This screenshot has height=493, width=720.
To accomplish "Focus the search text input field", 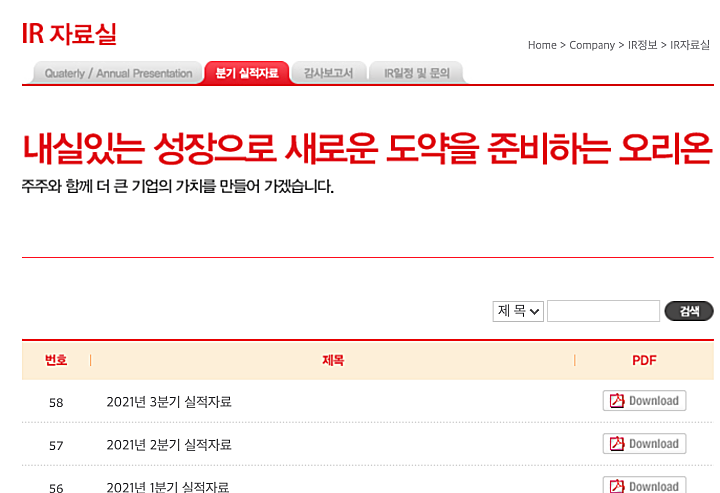I will [x=603, y=311].
